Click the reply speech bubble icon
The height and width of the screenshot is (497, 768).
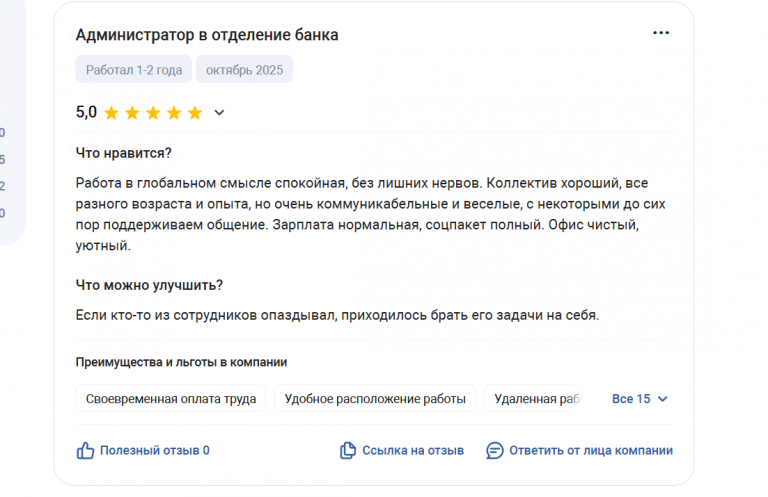pyautogui.click(x=494, y=451)
